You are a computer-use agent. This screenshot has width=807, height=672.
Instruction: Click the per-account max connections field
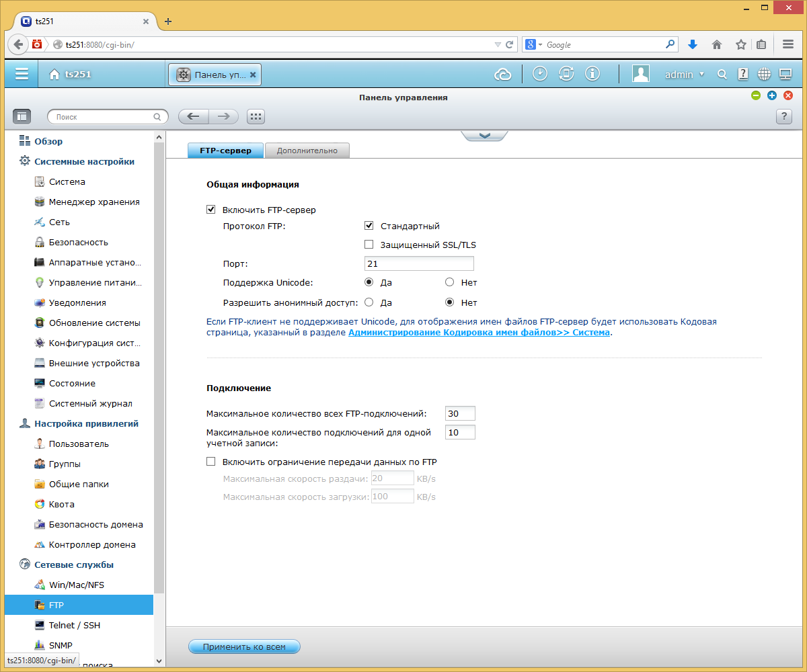point(460,432)
